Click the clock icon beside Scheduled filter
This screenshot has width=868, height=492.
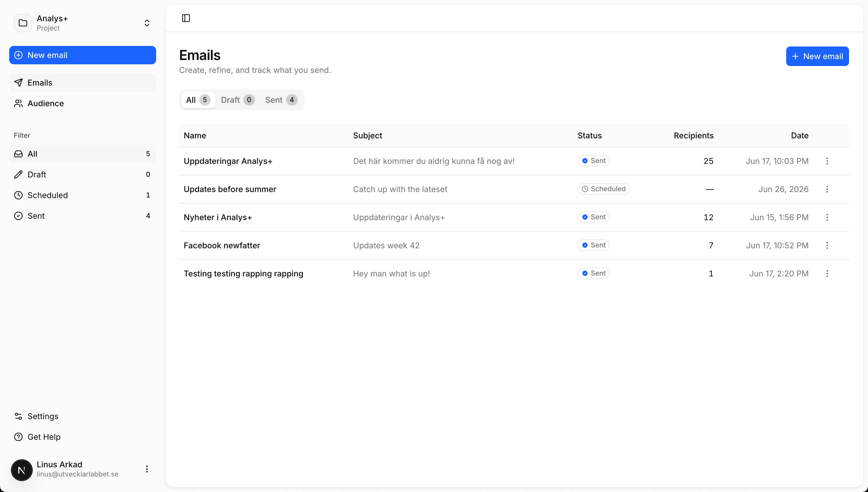tap(18, 195)
